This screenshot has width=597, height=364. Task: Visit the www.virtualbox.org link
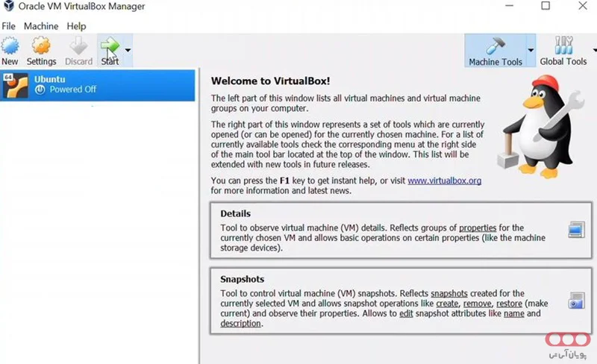click(444, 181)
